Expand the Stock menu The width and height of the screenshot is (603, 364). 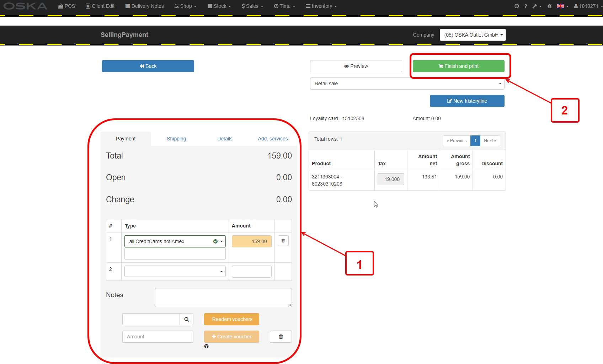pos(219,6)
